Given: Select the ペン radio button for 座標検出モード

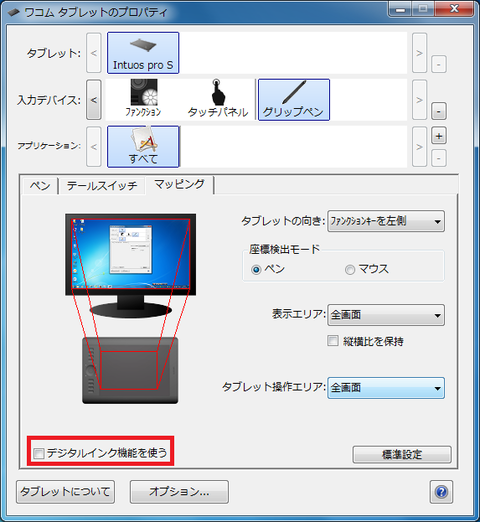Looking at the screenshot, I should click(256, 269).
